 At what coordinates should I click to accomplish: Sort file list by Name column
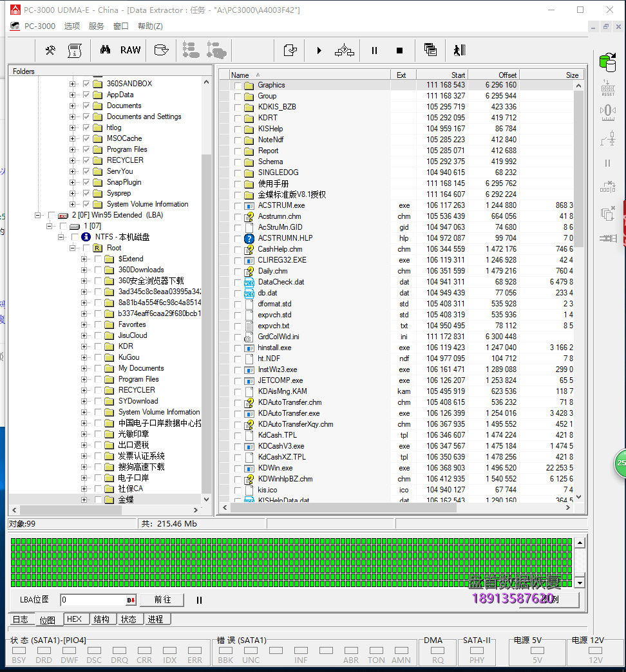coord(310,75)
